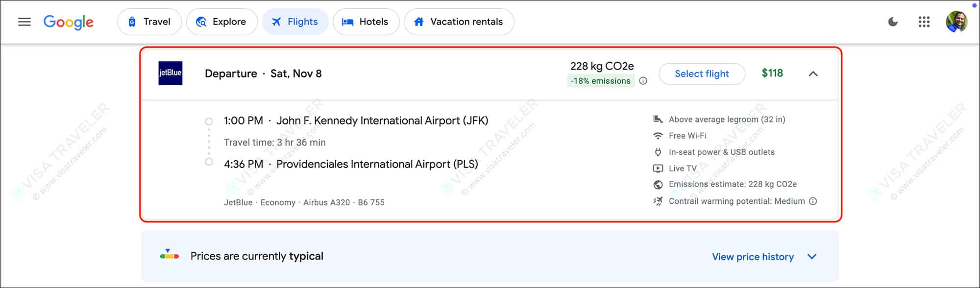
Task: Open the Travel tab
Action: pyautogui.click(x=149, y=22)
